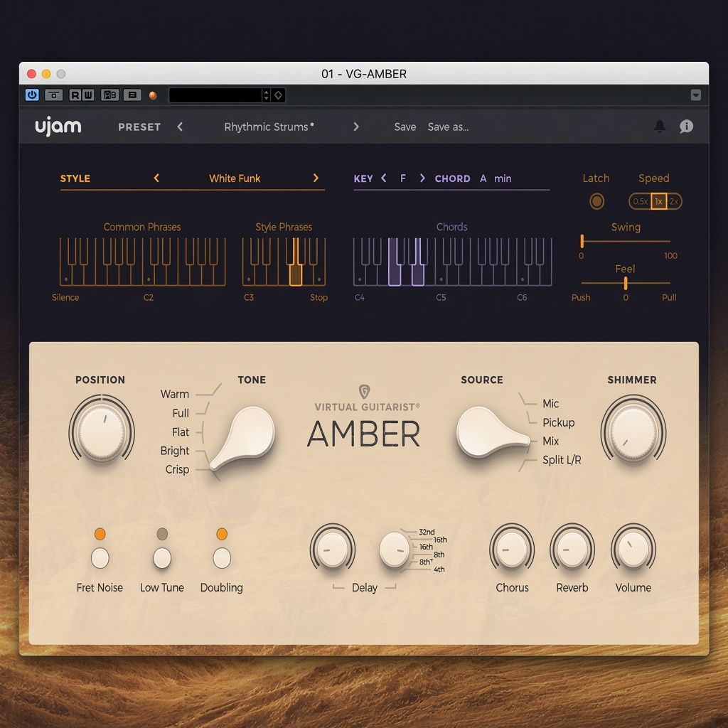Set Tone to Warm
Viewport: 728px width, 728px height.
[x=175, y=394]
